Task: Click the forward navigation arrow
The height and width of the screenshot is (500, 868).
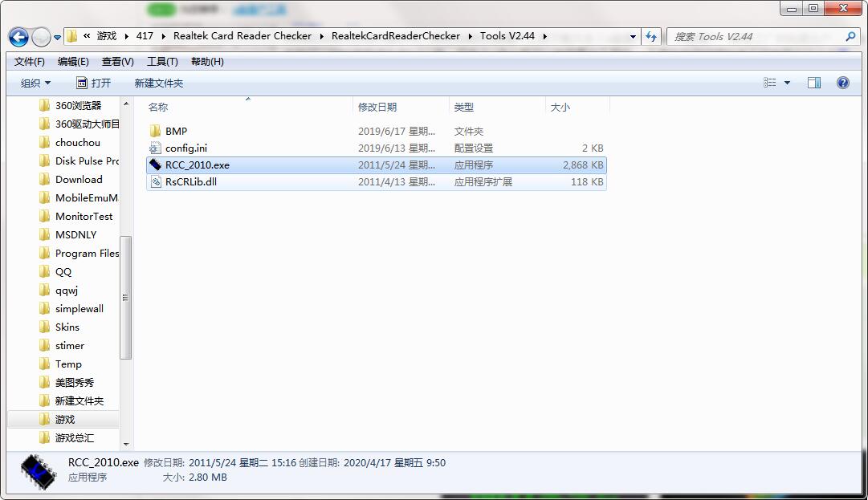Action: pyautogui.click(x=40, y=37)
